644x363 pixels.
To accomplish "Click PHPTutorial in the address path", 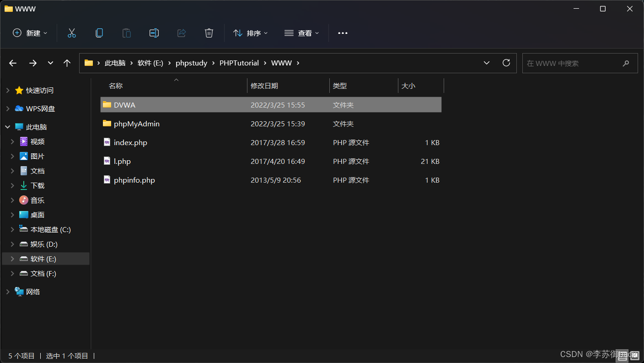I will tap(239, 63).
